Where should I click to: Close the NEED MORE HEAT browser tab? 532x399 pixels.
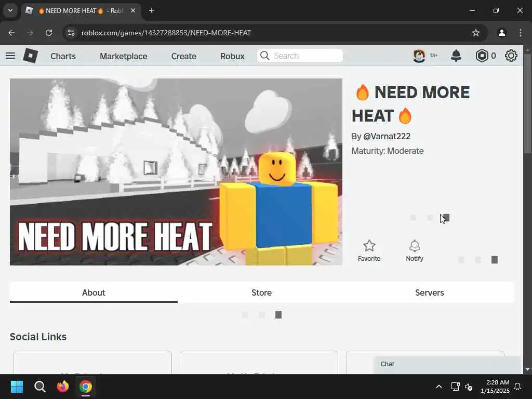(133, 10)
